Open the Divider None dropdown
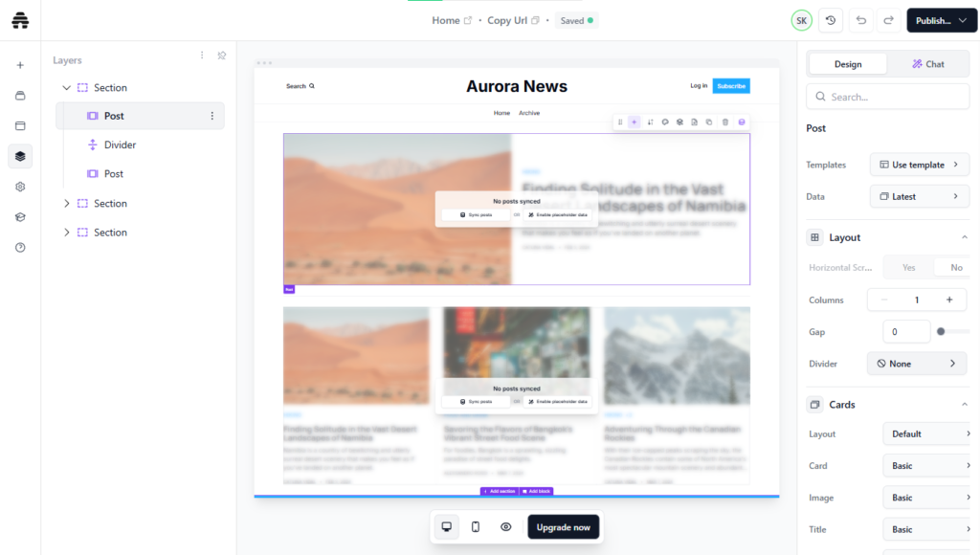Viewport: 980px width, 555px height. coord(916,364)
